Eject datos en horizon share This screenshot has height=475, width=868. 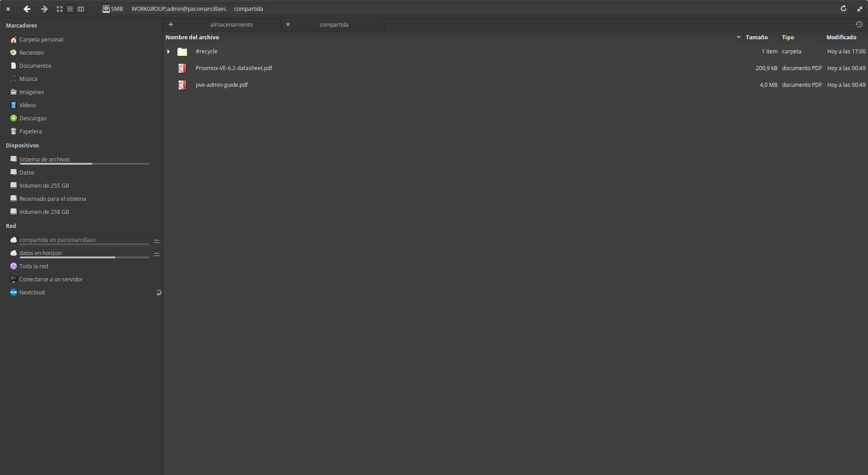[x=157, y=254]
